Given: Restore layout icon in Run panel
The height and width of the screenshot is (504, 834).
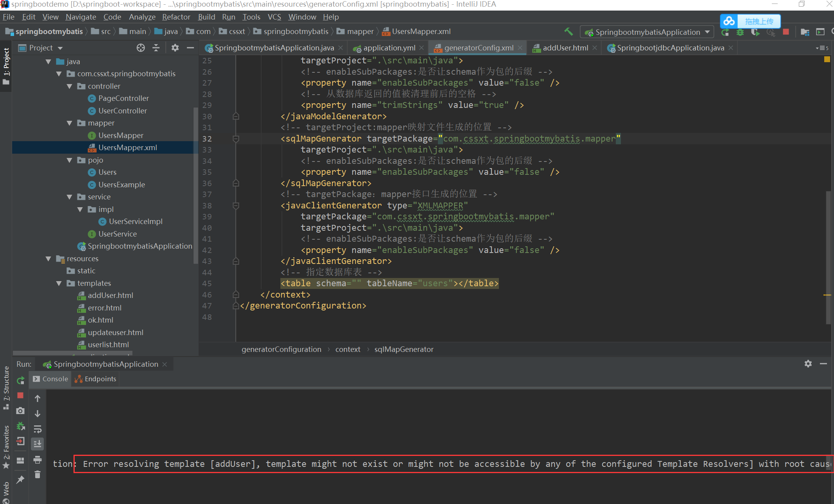Looking at the screenshot, I should (20, 460).
